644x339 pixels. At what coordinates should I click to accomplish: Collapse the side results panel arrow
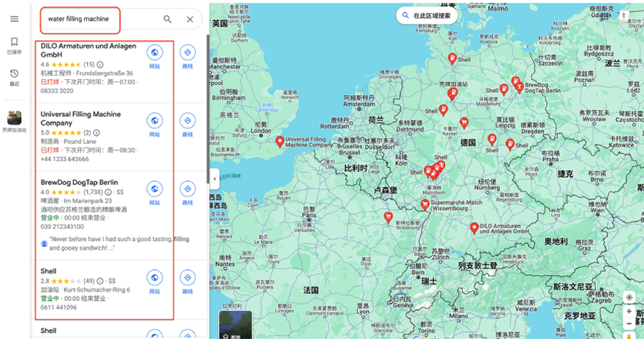pyautogui.click(x=213, y=178)
